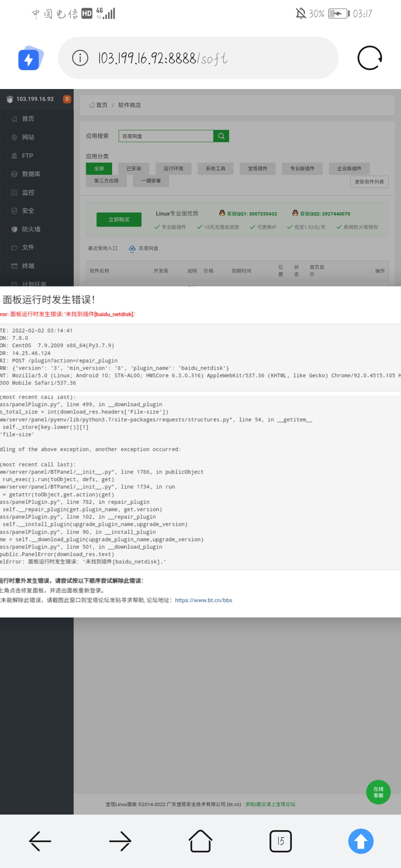Select the 第三方应用 category tab

[106, 181]
